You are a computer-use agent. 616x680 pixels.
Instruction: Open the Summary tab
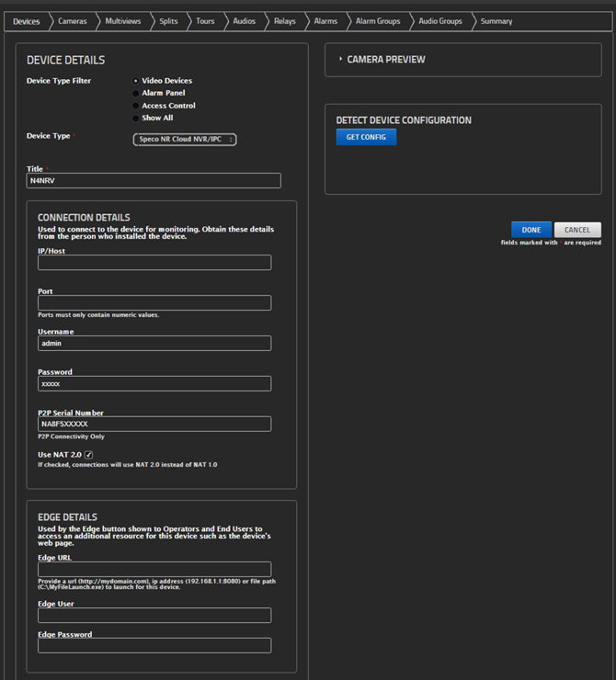[496, 21]
